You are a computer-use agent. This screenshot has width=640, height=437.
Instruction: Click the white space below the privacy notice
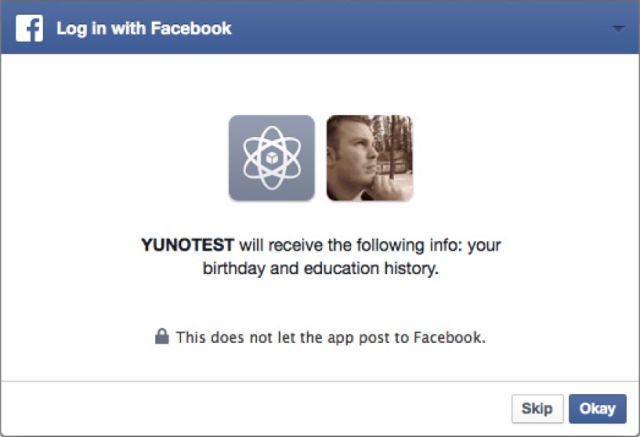(320, 364)
